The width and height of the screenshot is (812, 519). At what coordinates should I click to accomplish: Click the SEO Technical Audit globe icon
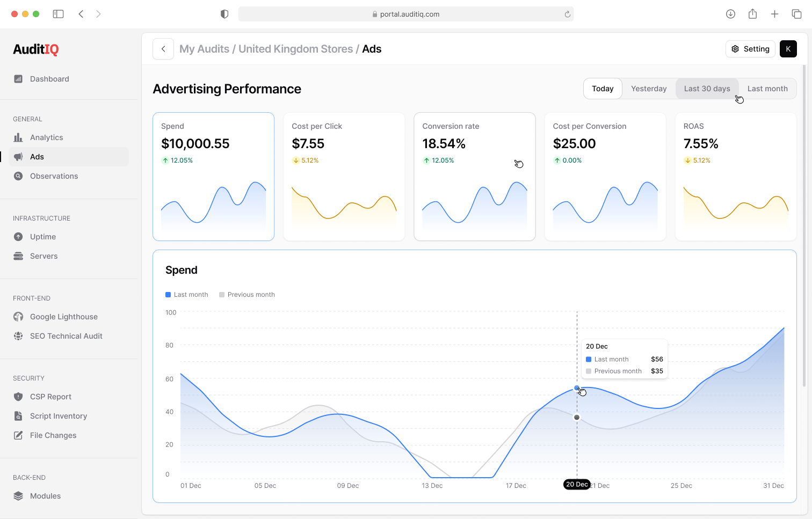tap(18, 336)
